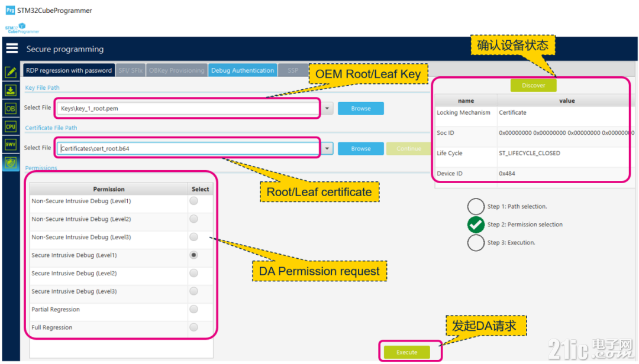Screen dimensions: 639x364
Task: Click the Key File Path section label
Action: coord(43,87)
